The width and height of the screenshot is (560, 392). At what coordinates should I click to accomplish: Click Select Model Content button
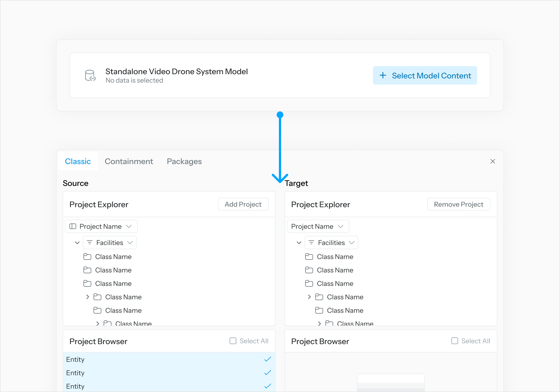coord(425,76)
